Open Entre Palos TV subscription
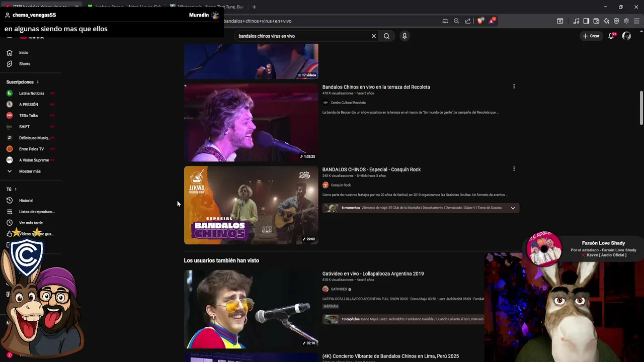Image resolution: width=644 pixels, height=362 pixels. (x=31, y=149)
